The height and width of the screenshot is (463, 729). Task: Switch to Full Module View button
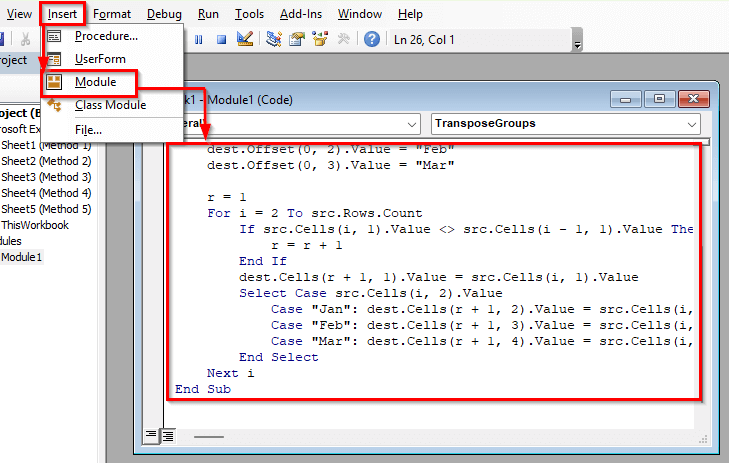click(168, 436)
